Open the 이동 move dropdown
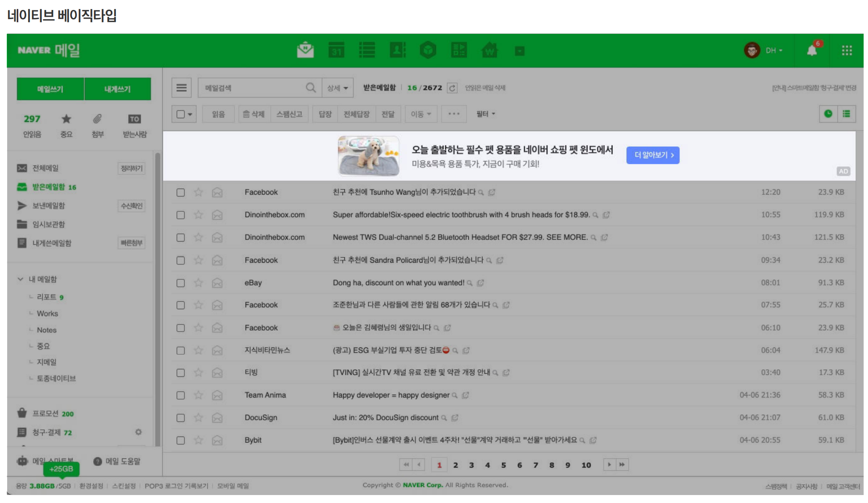The height and width of the screenshot is (503, 868). [421, 114]
